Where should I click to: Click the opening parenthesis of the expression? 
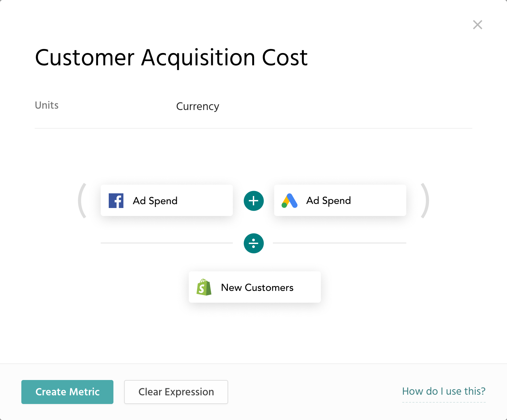coord(83,201)
